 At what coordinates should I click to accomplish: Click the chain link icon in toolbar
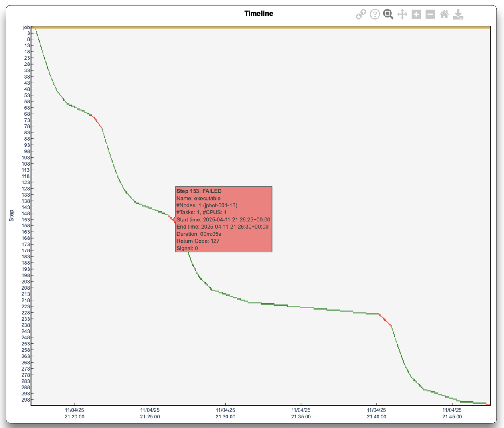click(361, 14)
